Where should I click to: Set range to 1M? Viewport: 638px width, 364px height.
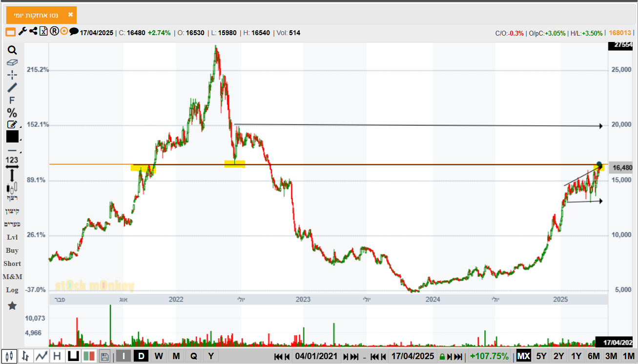tap(629, 356)
